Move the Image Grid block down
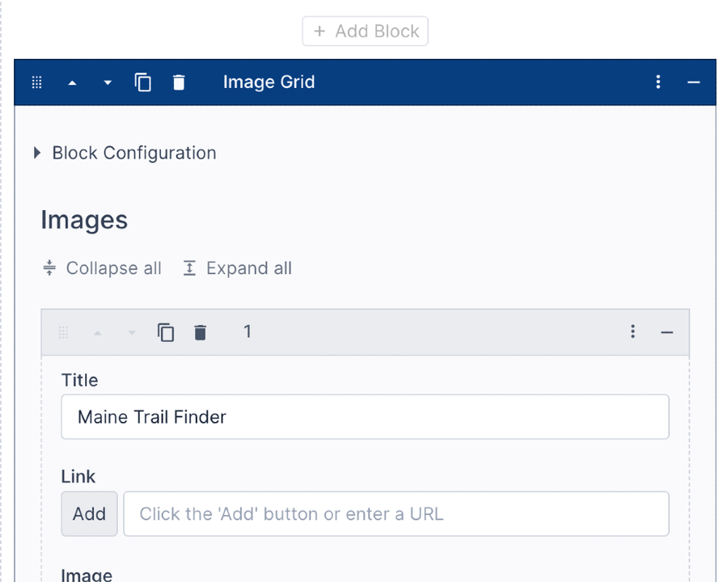This screenshot has height=582, width=728. point(107,82)
